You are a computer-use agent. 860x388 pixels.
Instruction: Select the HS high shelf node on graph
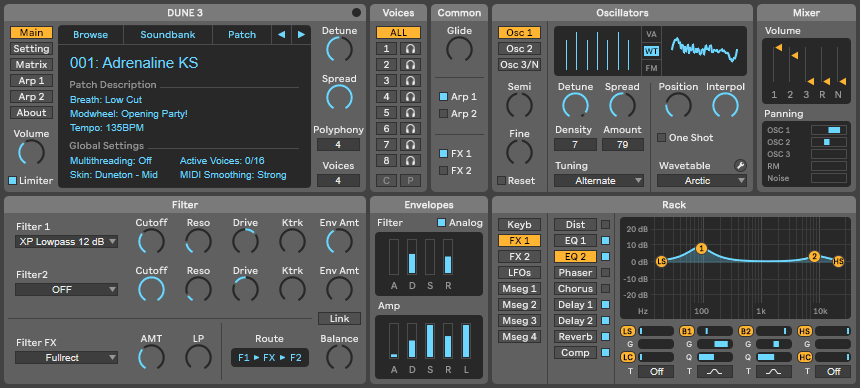[x=838, y=261]
